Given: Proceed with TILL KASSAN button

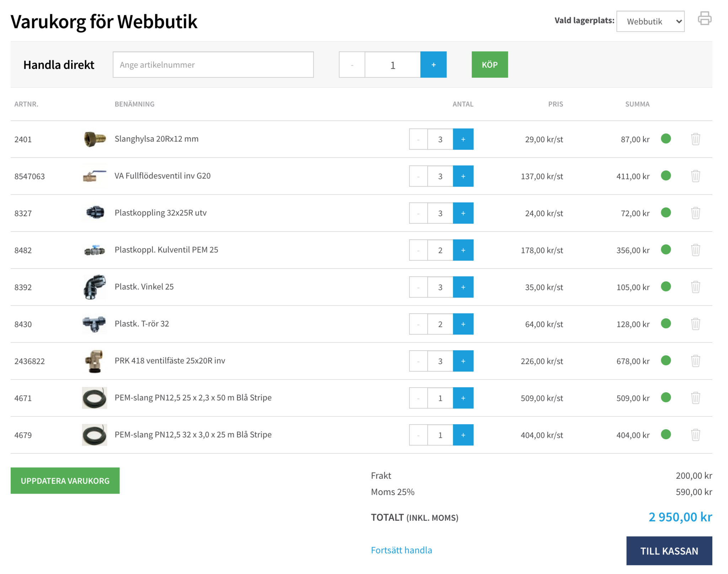Looking at the screenshot, I should [x=669, y=551].
